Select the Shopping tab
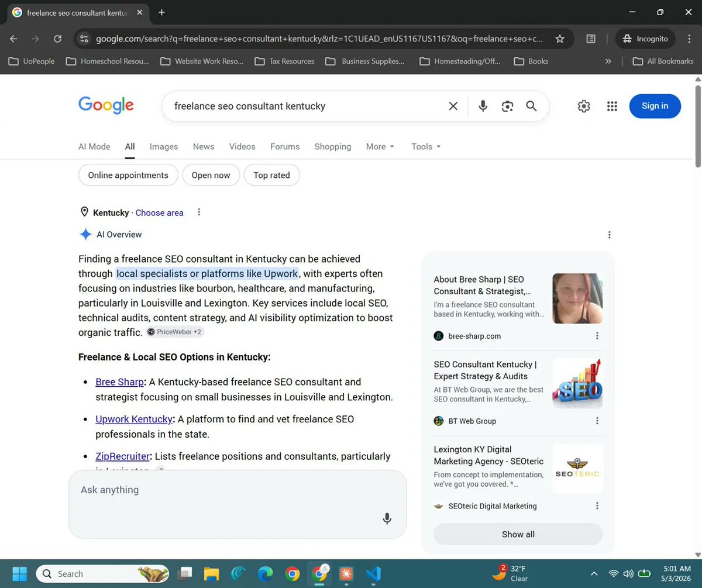702x588 pixels. pos(333,147)
